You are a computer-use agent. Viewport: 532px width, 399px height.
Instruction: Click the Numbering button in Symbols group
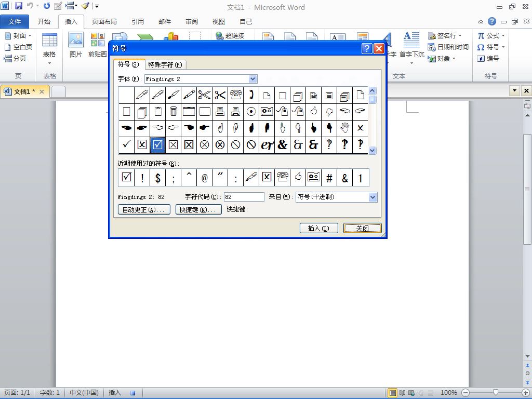[488, 59]
